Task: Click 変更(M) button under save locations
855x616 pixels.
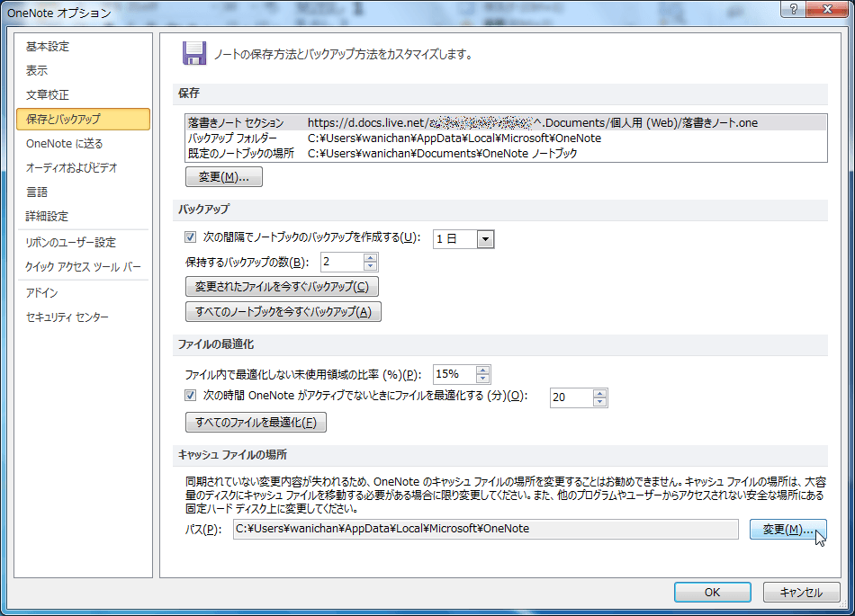Action: 223,177
